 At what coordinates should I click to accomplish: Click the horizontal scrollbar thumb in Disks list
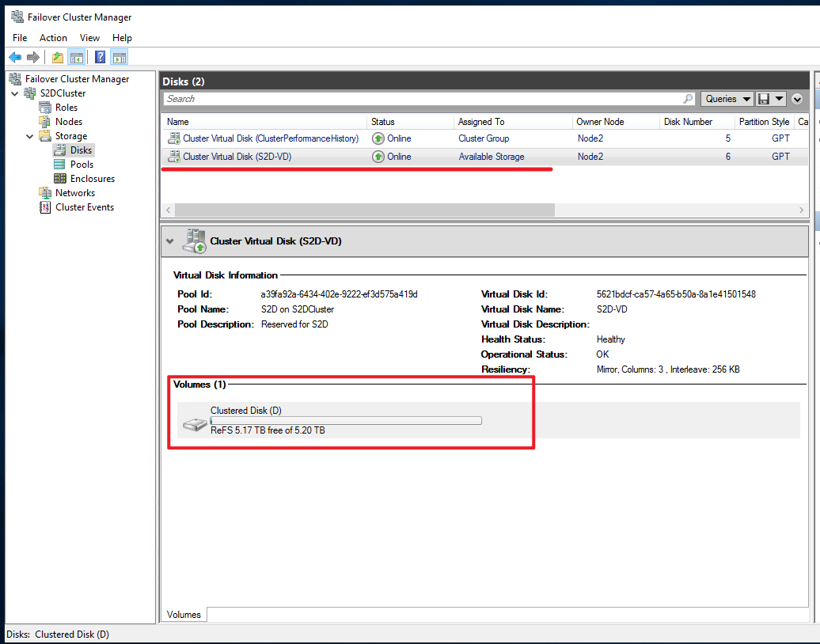(x=365, y=210)
